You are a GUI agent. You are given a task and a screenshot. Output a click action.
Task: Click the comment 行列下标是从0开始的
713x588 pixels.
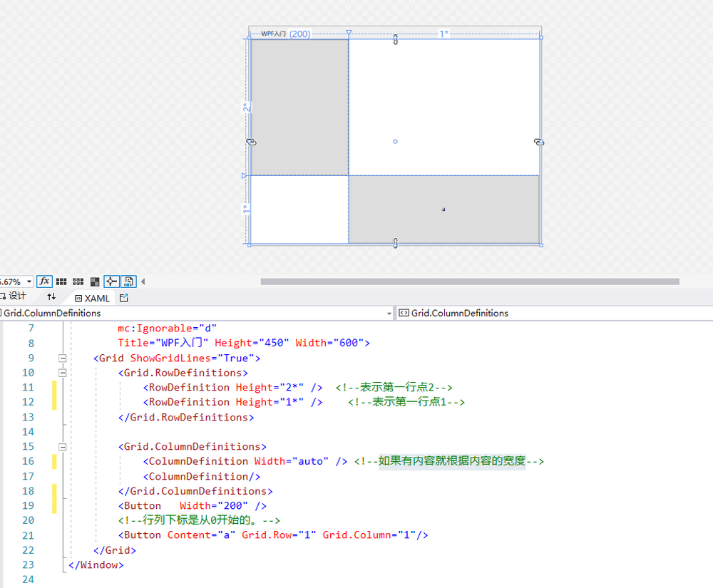tap(199, 520)
